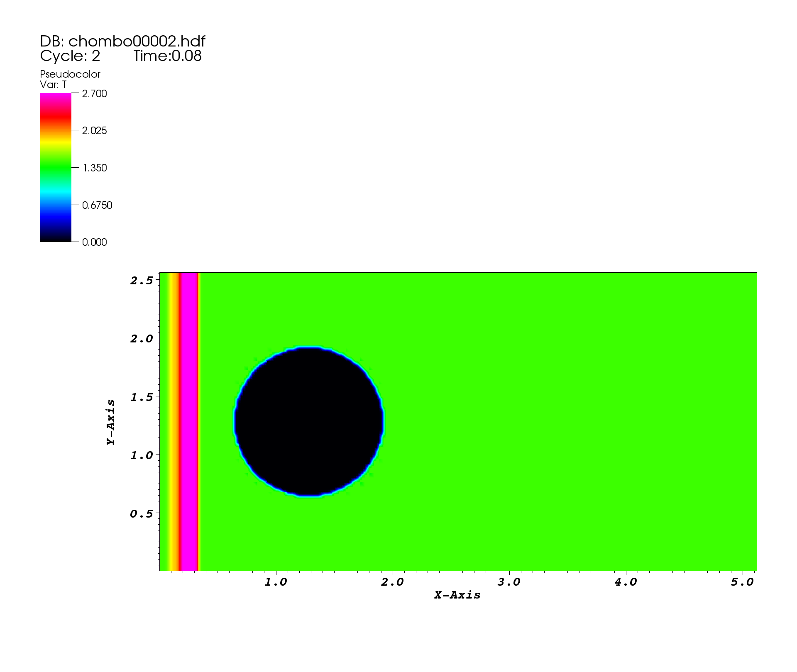Click the 'X-Axis' title
The width and height of the screenshot is (797, 672).
click(x=457, y=595)
